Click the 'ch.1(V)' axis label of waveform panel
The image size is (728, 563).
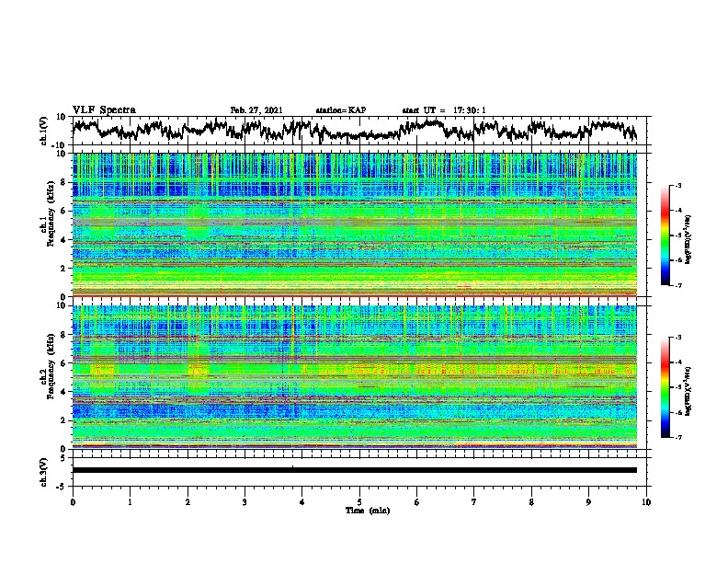point(44,131)
